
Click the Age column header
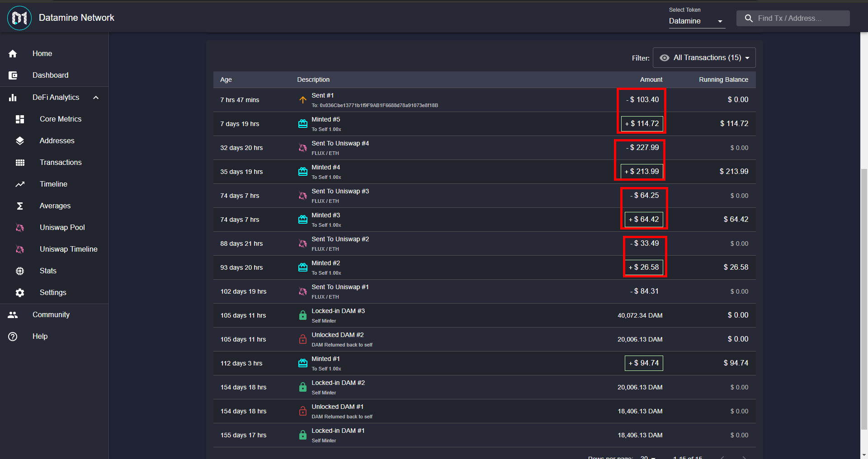click(x=226, y=80)
